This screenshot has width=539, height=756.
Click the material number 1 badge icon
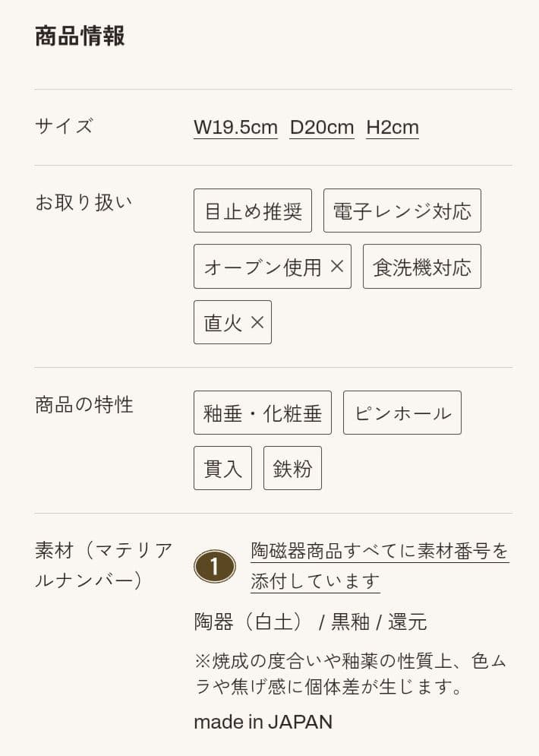(215, 566)
